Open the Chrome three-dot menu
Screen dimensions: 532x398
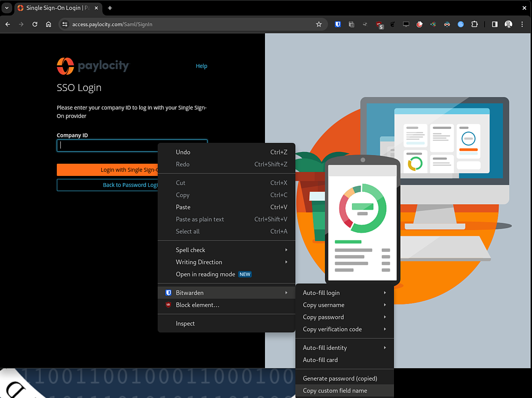pyautogui.click(x=522, y=24)
